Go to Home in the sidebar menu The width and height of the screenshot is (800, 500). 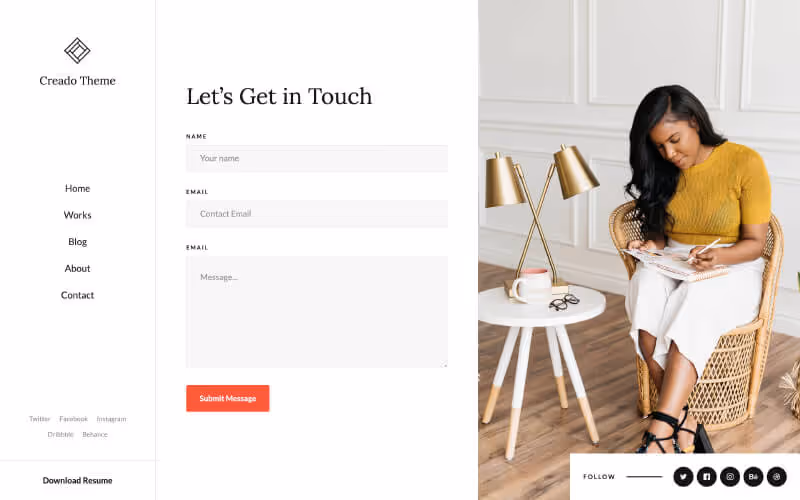coord(78,188)
